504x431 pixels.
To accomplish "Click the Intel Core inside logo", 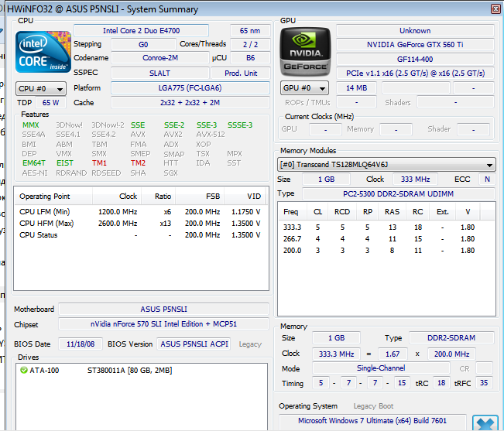I will point(43,53).
